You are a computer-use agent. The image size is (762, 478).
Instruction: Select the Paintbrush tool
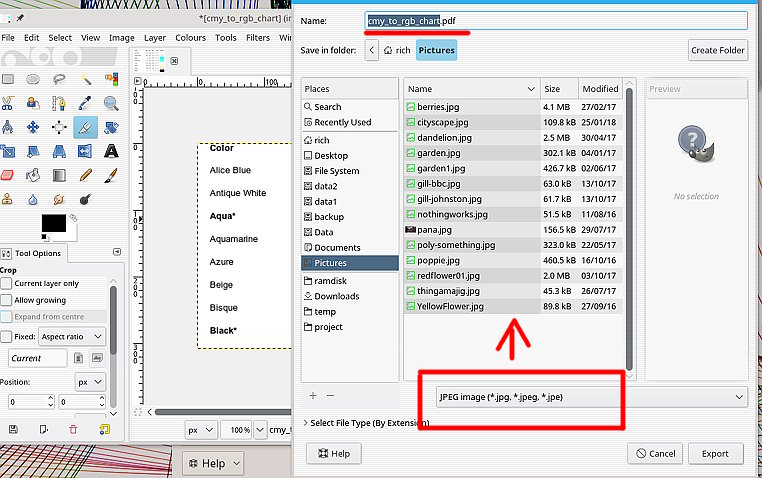111,175
